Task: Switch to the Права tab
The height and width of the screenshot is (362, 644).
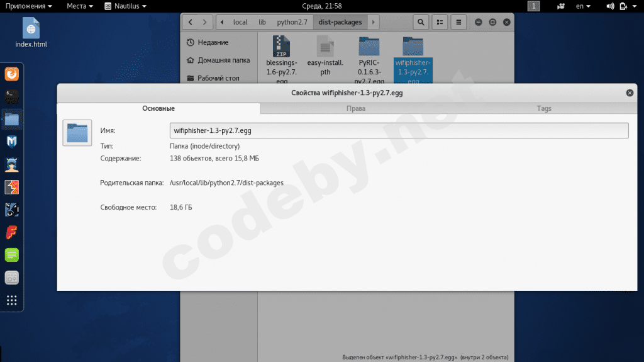Action: click(x=356, y=108)
